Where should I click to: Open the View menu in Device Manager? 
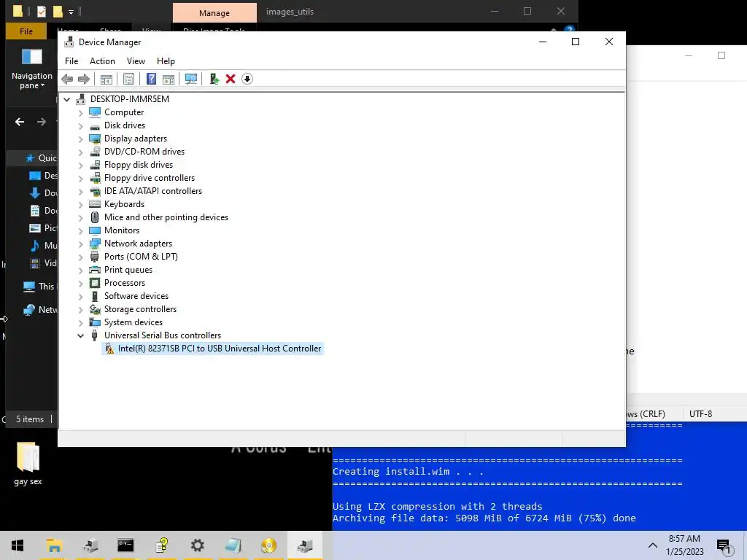click(x=136, y=61)
